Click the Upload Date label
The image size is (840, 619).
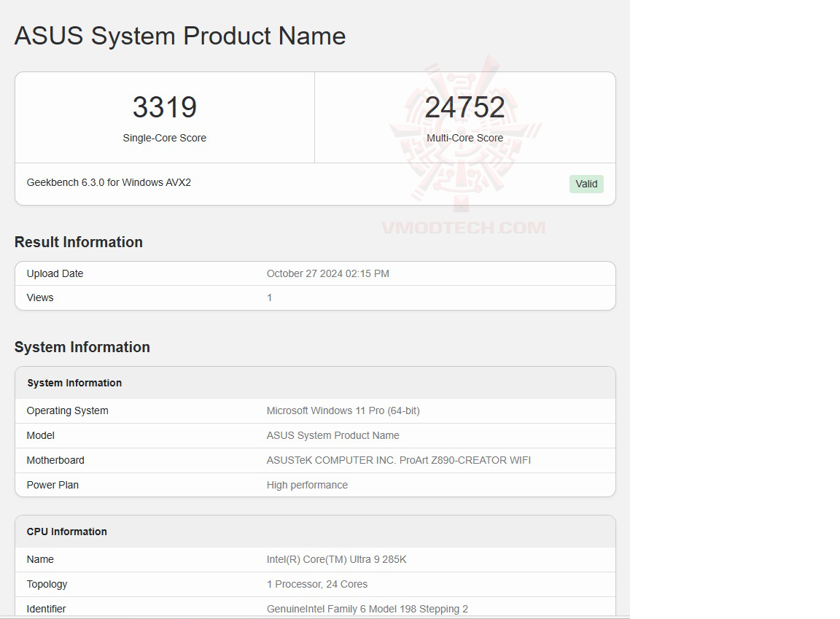55,273
